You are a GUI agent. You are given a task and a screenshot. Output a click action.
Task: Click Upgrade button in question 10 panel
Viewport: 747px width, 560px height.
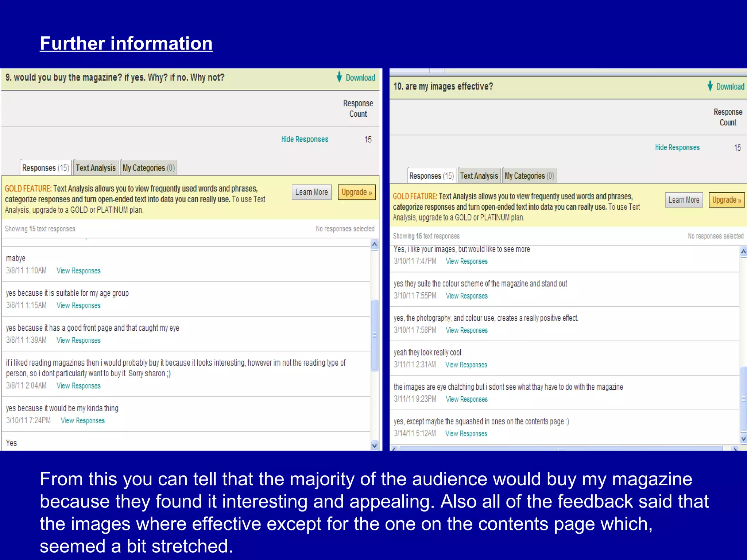pyautogui.click(x=726, y=200)
